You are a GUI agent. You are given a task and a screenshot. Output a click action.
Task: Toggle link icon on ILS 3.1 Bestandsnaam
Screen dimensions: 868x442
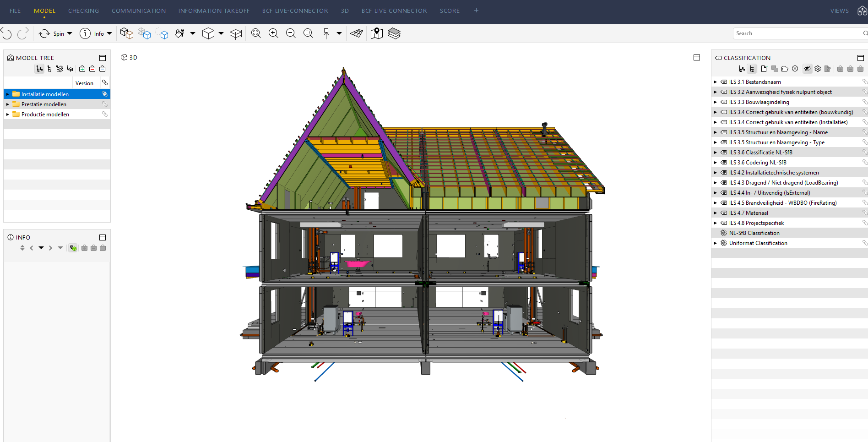tap(865, 82)
